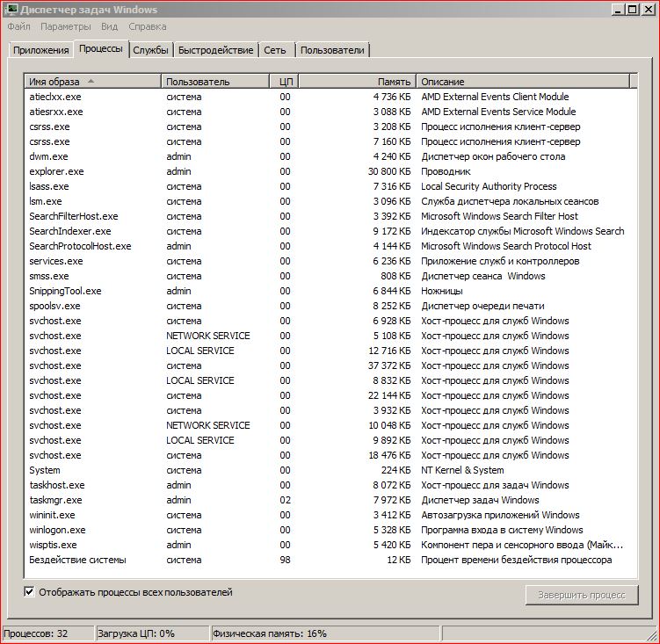Select explorer.exe process row
660x644 pixels.
(x=56, y=171)
